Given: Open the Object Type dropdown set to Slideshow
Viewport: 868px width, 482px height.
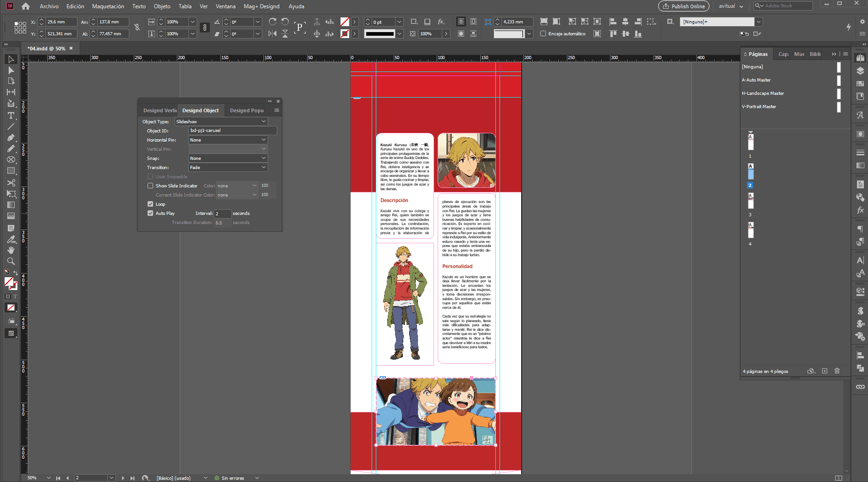Looking at the screenshot, I should pyautogui.click(x=221, y=121).
